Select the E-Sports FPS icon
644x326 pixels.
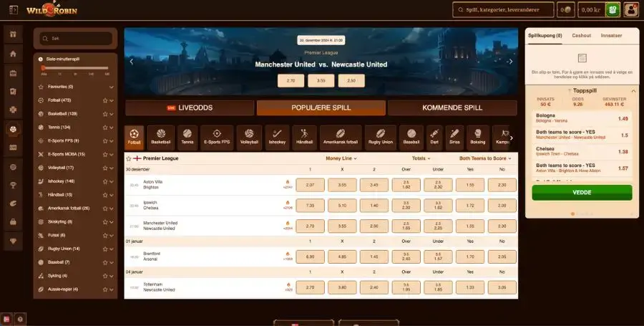[217, 138]
